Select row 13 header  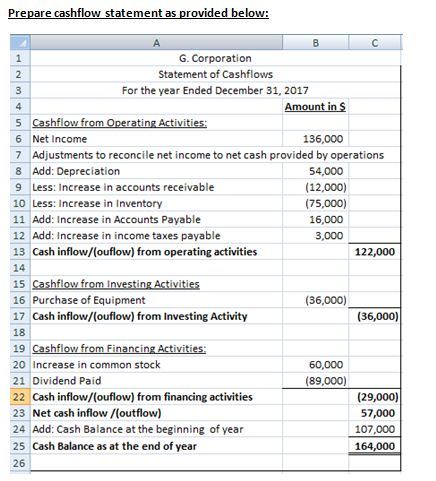tap(20, 252)
